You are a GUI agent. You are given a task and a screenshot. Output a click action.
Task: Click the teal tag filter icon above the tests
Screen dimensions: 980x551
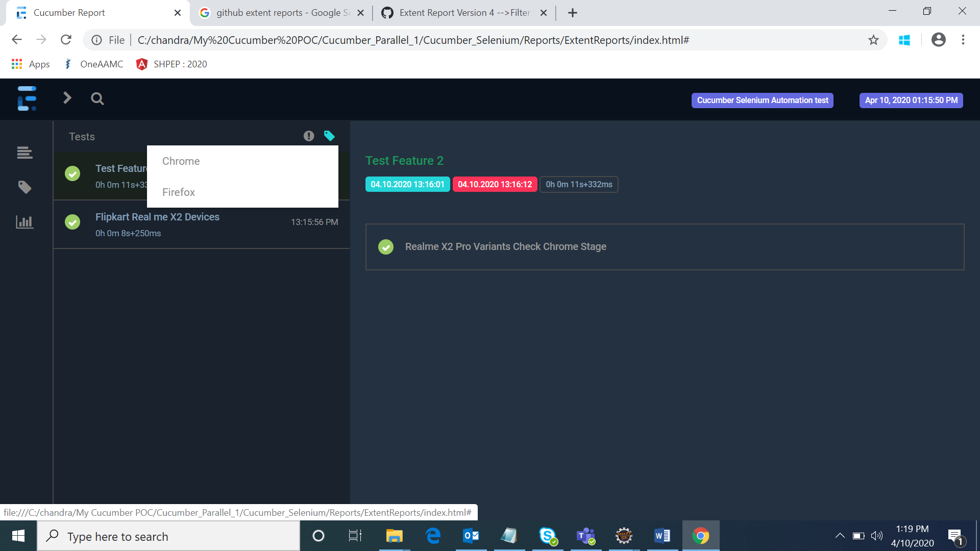tap(329, 136)
